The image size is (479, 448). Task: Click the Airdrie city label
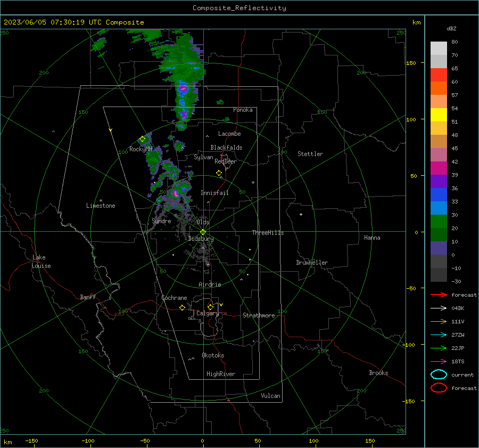(x=210, y=284)
